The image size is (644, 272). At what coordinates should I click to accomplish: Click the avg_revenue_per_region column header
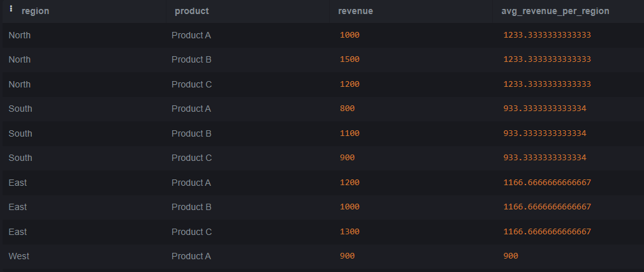point(555,11)
